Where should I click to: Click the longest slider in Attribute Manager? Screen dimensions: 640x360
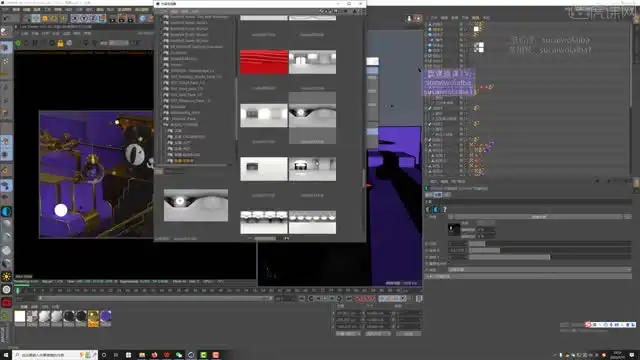pyautogui.click(x=550, y=257)
